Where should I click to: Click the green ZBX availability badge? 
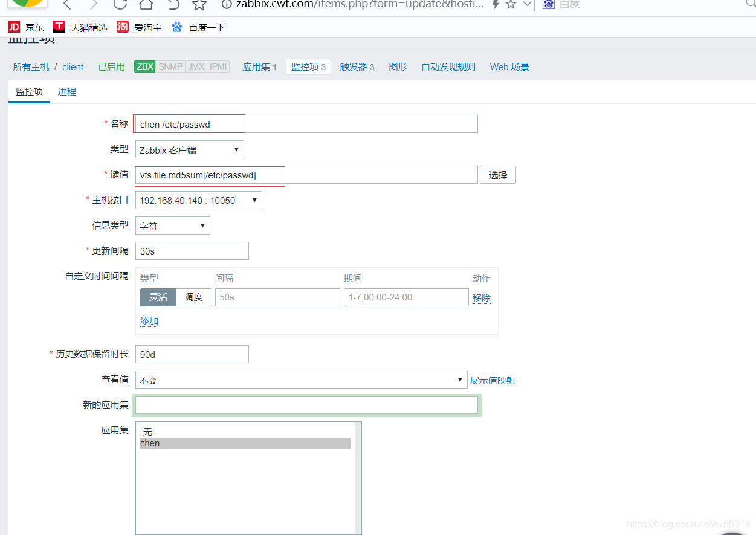145,66
